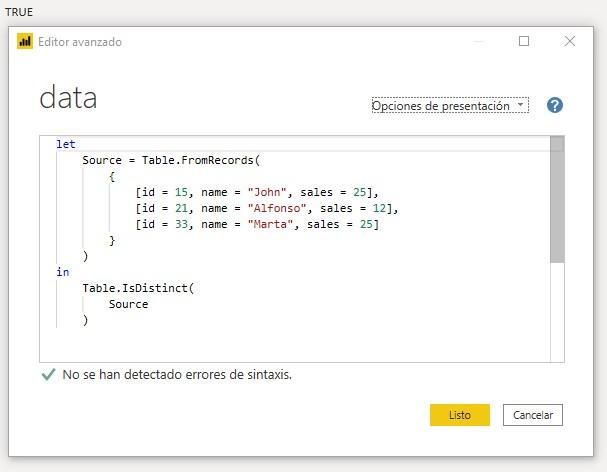Click the vertical scrollbar thumb in code editor
The width and height of the screenshot is (607, 472).
(557, 199)
